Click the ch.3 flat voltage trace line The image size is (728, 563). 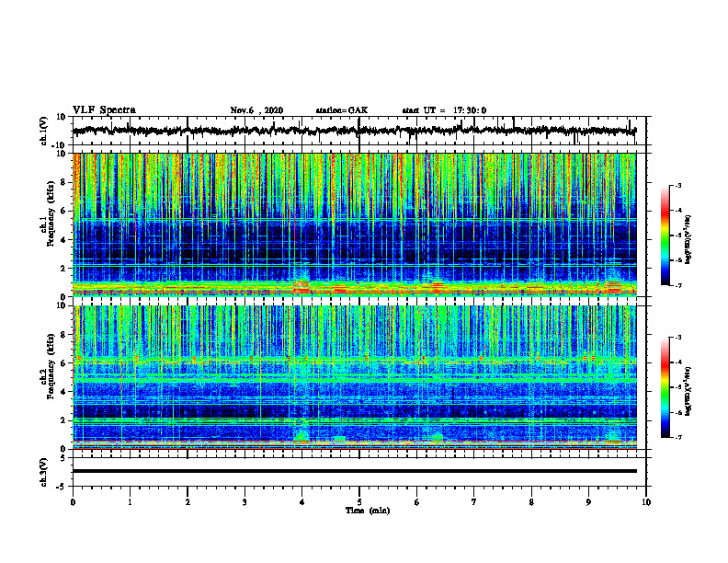click(354, 471)
